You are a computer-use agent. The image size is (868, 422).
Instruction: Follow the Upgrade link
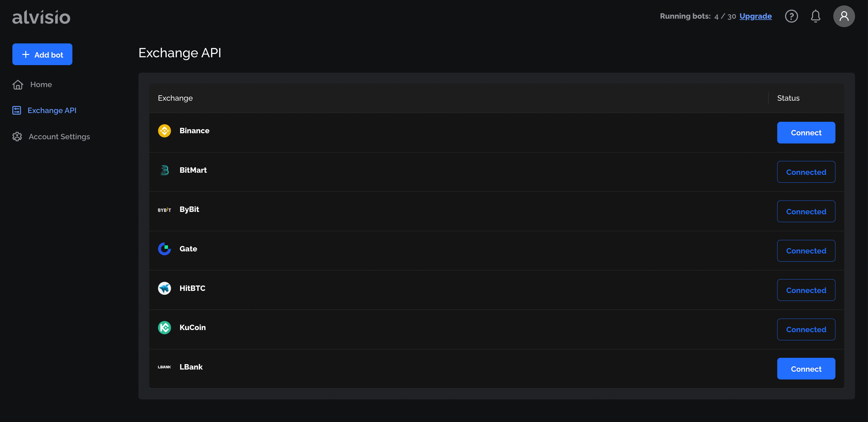(x=756, y=16)
